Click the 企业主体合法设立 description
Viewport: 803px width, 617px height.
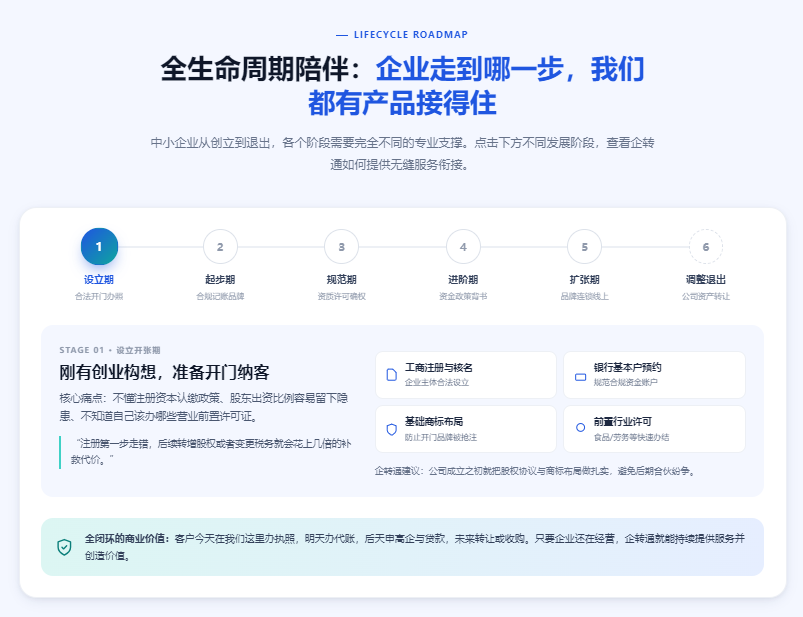coord(437,382)
